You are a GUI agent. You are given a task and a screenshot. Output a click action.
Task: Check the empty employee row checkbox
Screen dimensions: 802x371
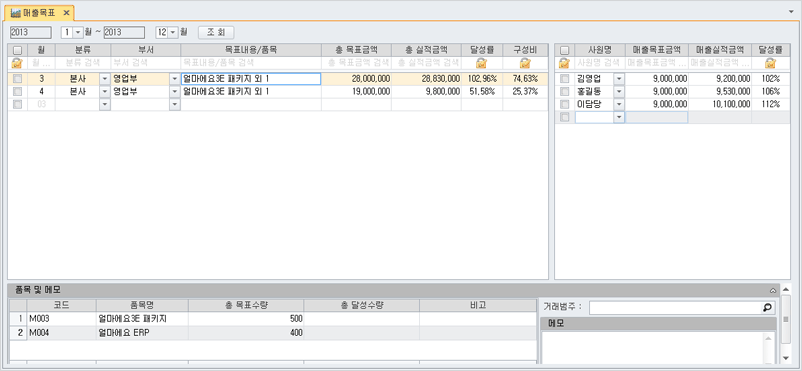(x=564, y=117)
